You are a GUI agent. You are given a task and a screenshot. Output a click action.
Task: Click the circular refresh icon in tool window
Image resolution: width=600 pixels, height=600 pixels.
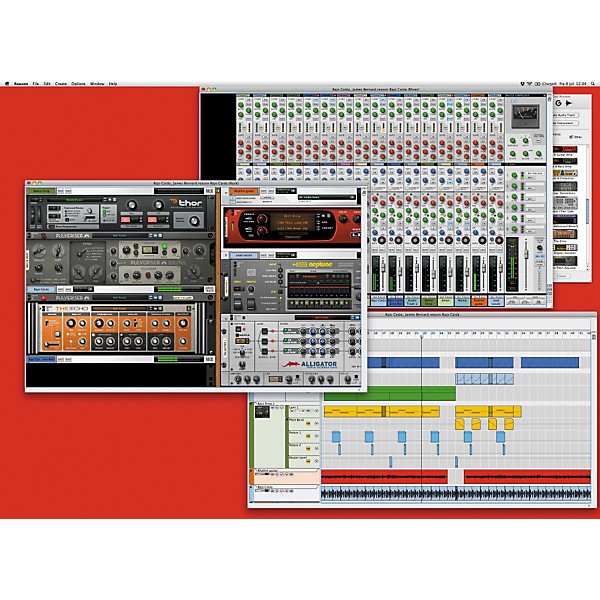click(x=558, y=103)
